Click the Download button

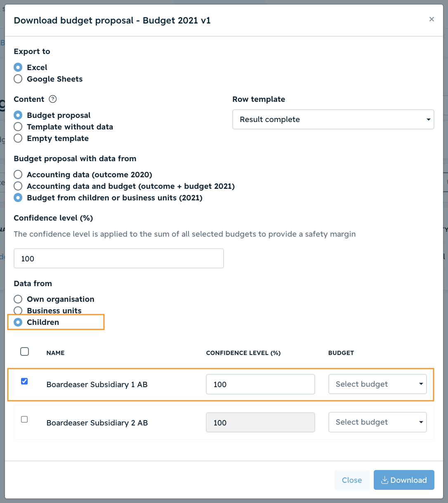click(x=404, y=480)
